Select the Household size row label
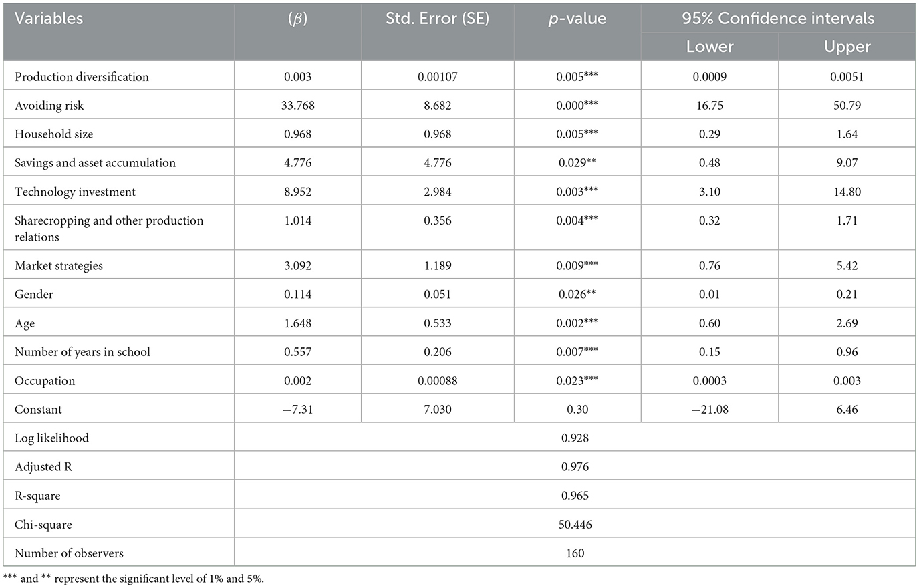Image resolution: width=919 pixels, height=588 pixels. point(54,134)
